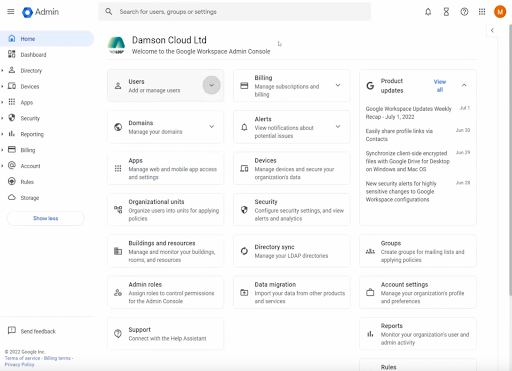Expand Apps arrow in the sidebar
The height and width of the screenshot is (371, 512).
coord(2,102)
